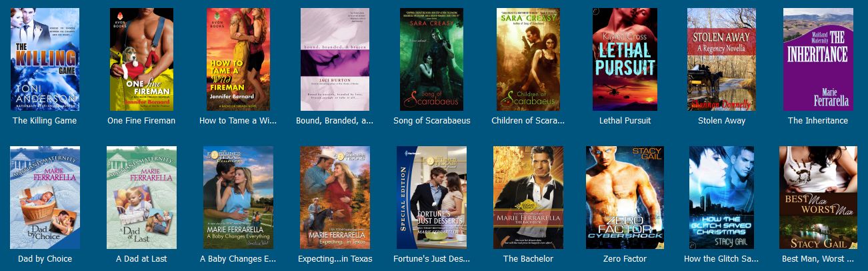Open How the Glitch Saved Christmas cover
Viewport: 868px width, 271px height.
[x=721, y=198]
